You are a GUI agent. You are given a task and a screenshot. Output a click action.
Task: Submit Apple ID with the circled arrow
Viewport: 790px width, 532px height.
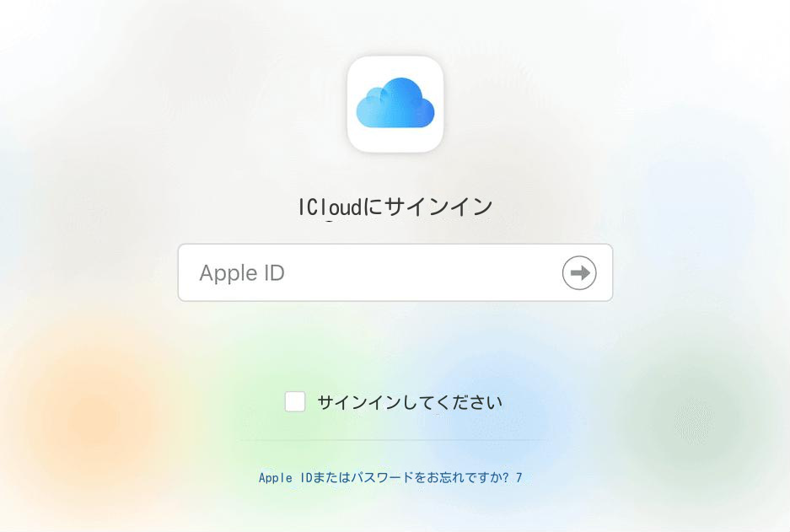coord(579,273)
